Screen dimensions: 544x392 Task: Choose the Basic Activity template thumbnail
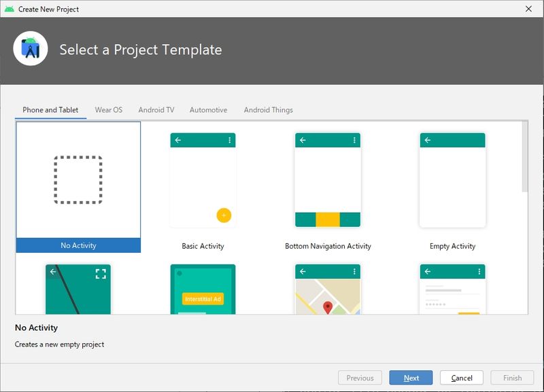click(x=203, y=180)
